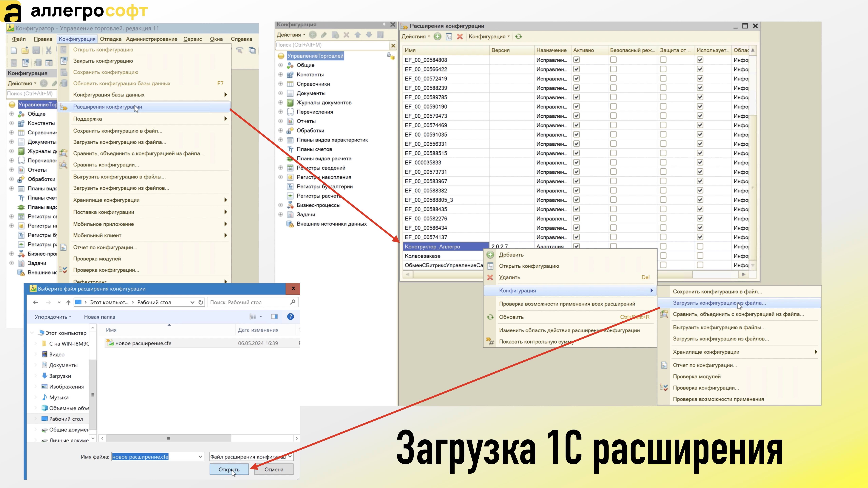The image size is (868, 488).
Task: Open the Упорядочить dropdown in file dialog
Action: [x=53, y=317]
